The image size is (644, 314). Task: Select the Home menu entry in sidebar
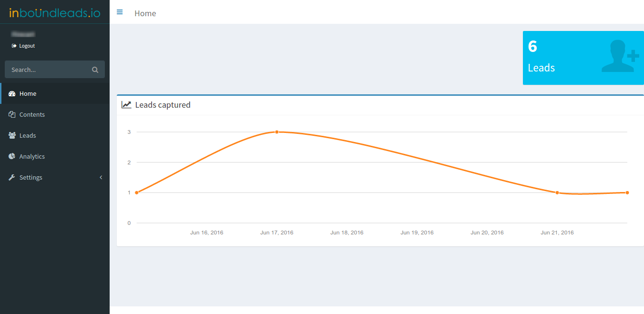(28, 93)
